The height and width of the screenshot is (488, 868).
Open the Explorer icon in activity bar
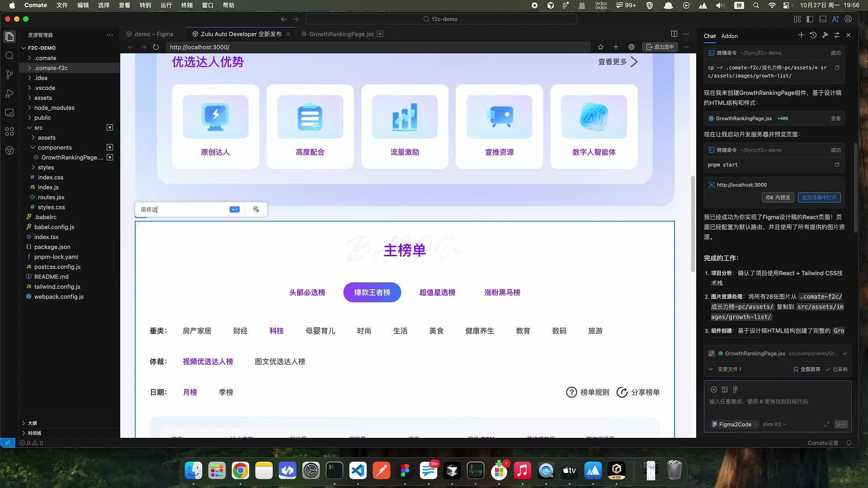[x=9, y=37]
